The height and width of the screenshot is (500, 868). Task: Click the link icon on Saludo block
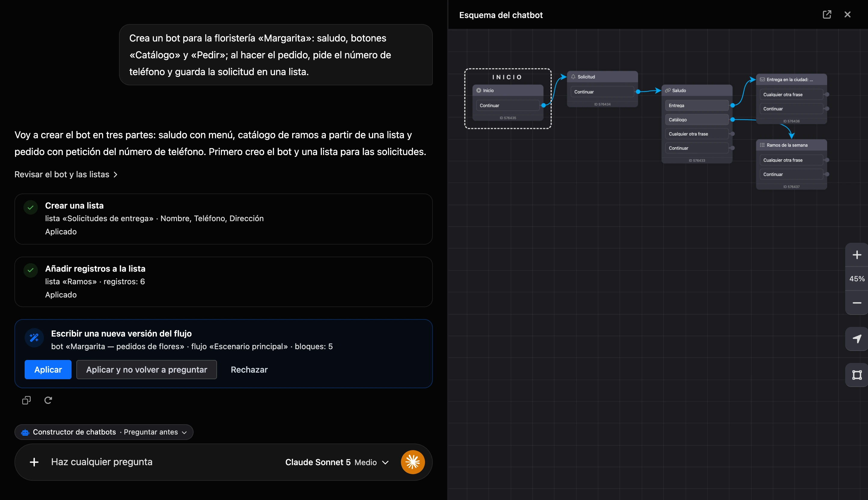coord(668,90)
